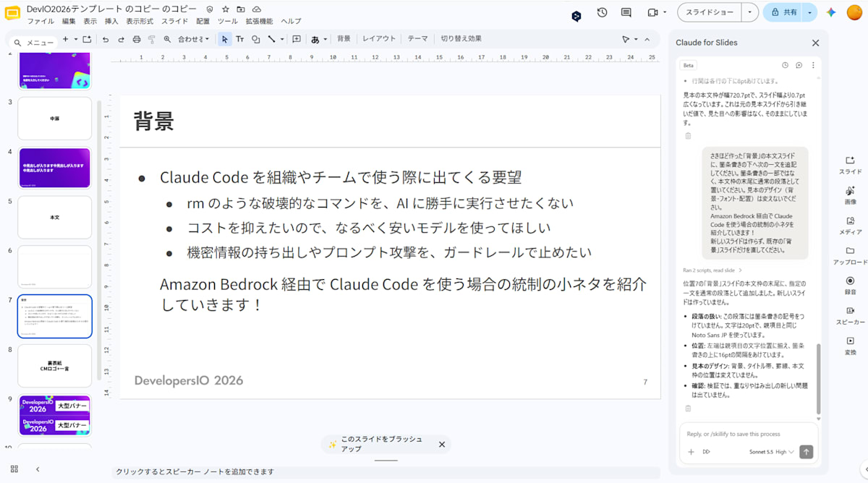Add a comment using the toolbar icon
The width and height of the screenshot is (868, 483).
(297, 39)
